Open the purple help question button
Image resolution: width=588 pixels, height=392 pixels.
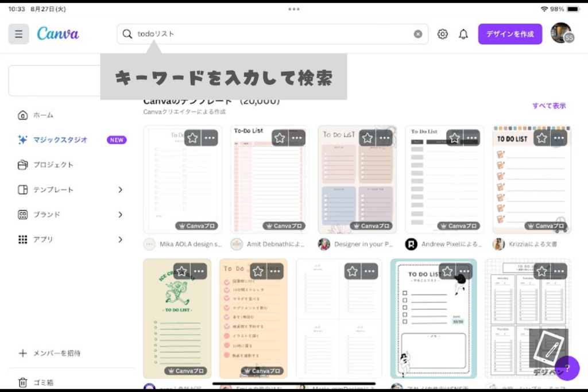[x=567, y=368]
